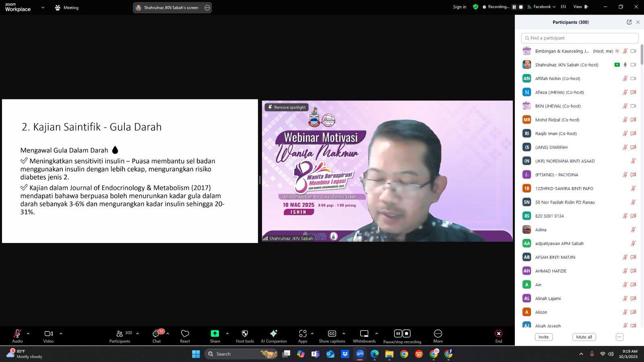Open the Chat panel

point(156,336)
